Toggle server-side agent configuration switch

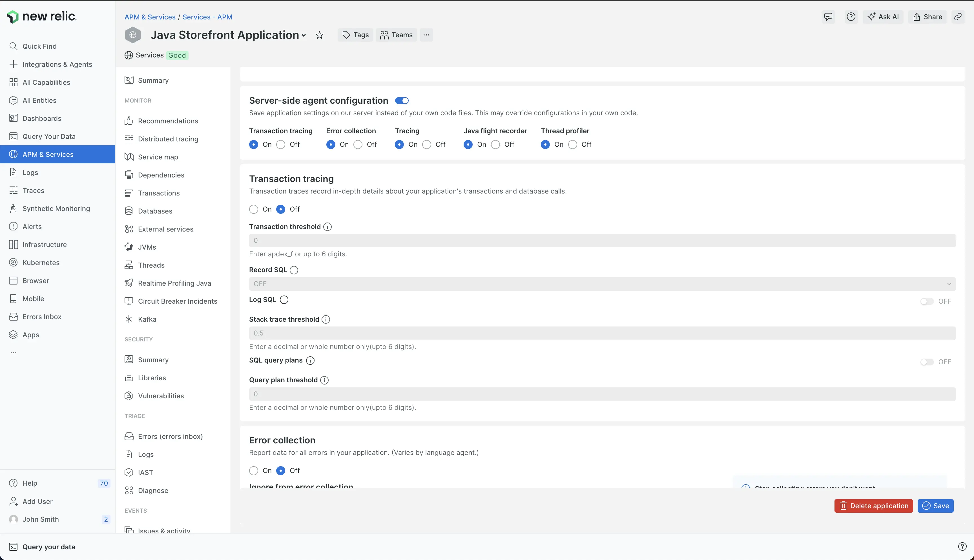point(402,101)
